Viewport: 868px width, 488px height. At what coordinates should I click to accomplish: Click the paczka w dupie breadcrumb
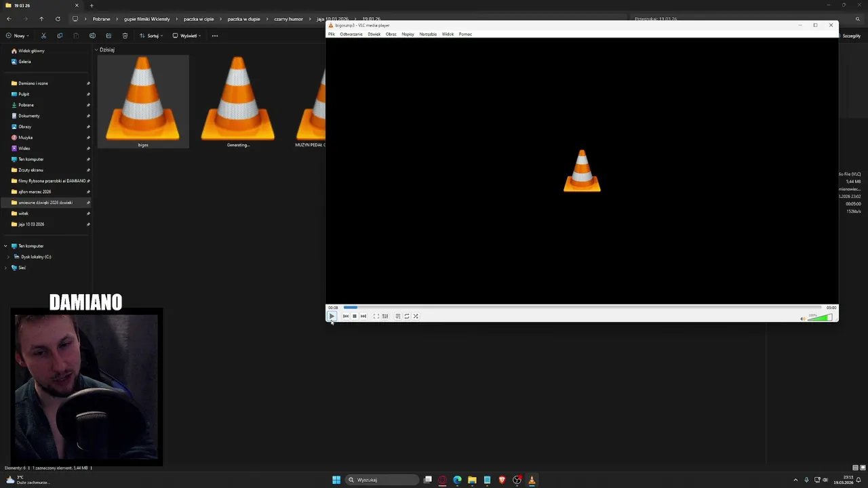click(x=244, y=19)
